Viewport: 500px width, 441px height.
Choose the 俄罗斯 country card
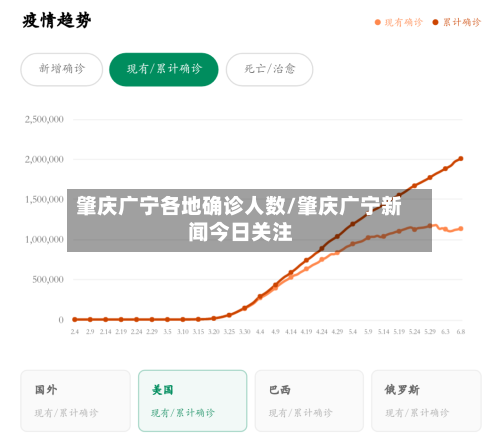pos(426,401)
